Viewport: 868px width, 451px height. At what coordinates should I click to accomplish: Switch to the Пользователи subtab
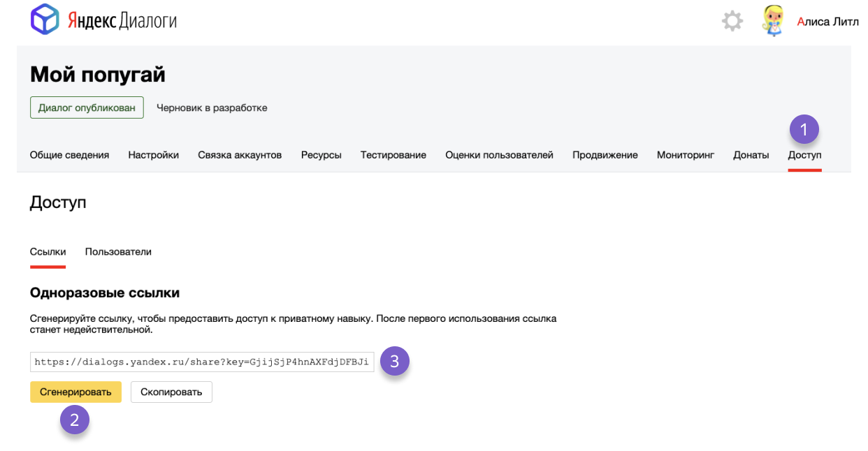point(117,251)
